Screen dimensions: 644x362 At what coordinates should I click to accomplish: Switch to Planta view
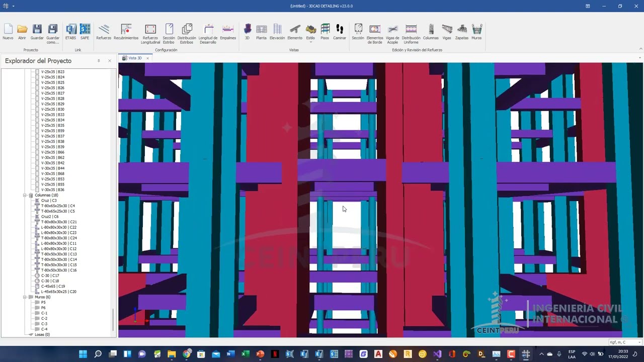tap(261, 32)
